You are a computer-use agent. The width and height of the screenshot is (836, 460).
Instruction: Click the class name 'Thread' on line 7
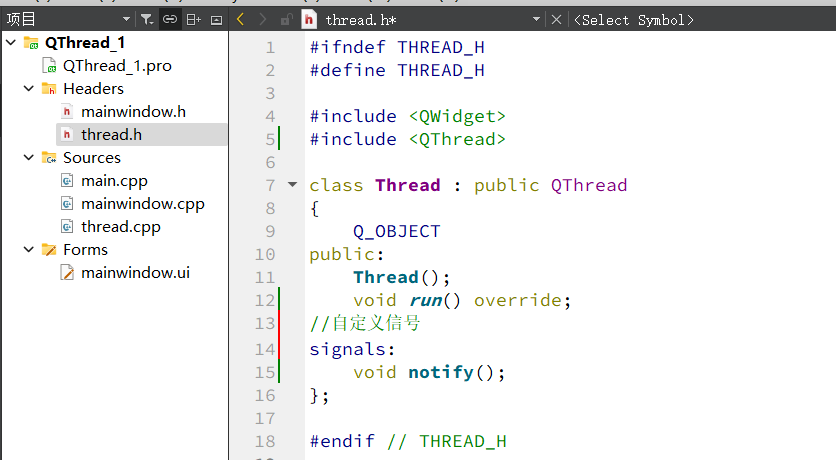point(408,185)
